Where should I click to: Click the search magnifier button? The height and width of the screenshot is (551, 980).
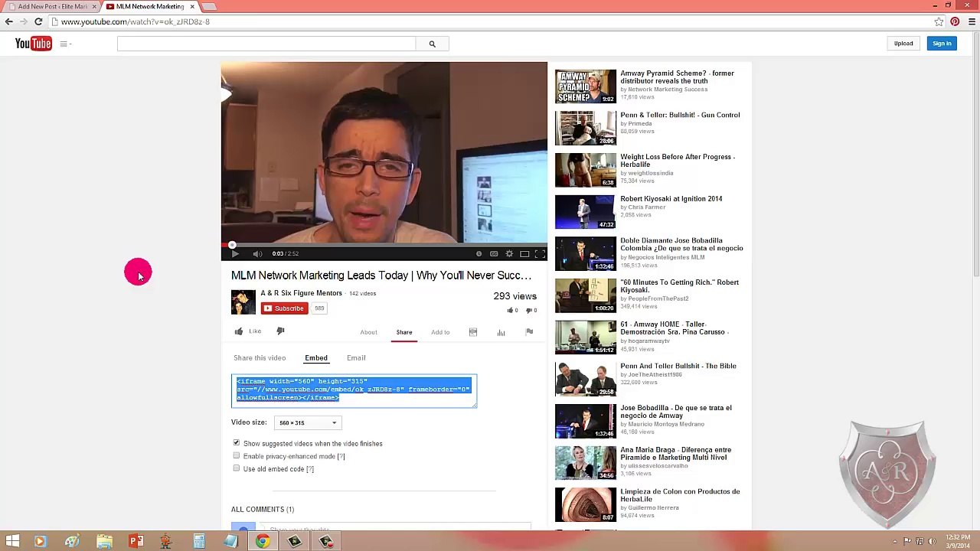[432, 44]
